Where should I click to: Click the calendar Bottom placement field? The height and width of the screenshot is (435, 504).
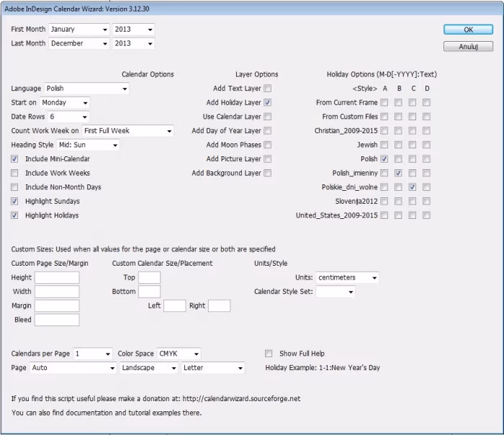pyautogui.click(x=150, y=292)
